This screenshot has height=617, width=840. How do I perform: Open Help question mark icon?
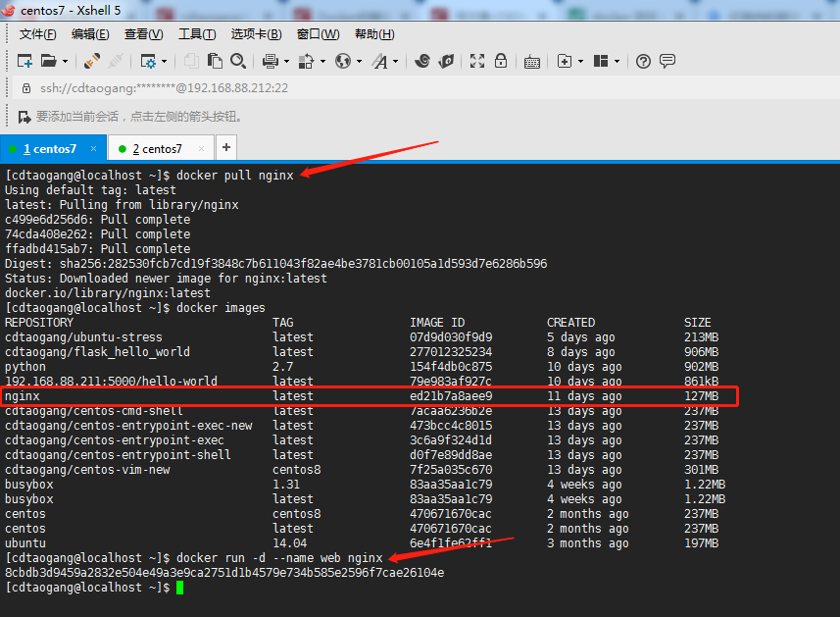click(643, 61)
